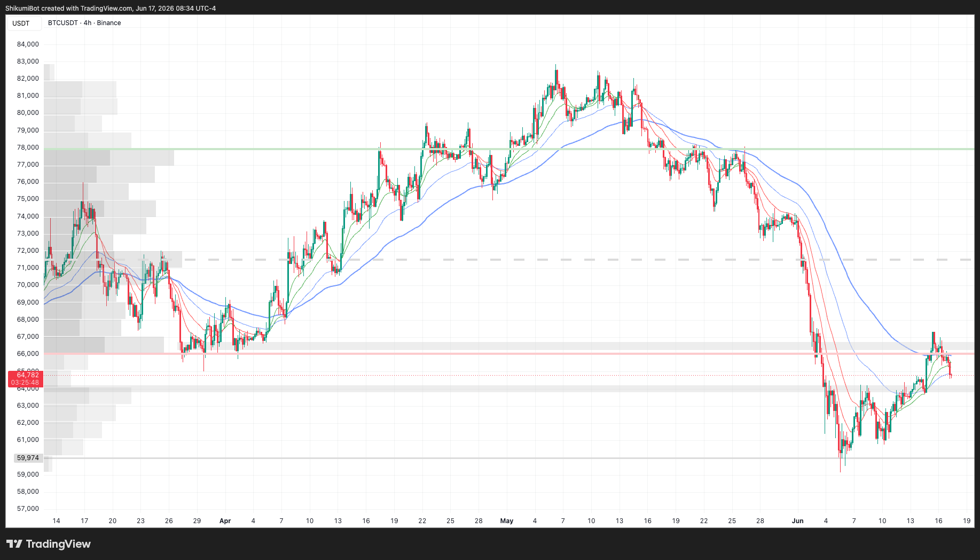Click the 03:25:48 candle countdown timer
This screenshot has width=980, height=560.
(x=25, y=383)
